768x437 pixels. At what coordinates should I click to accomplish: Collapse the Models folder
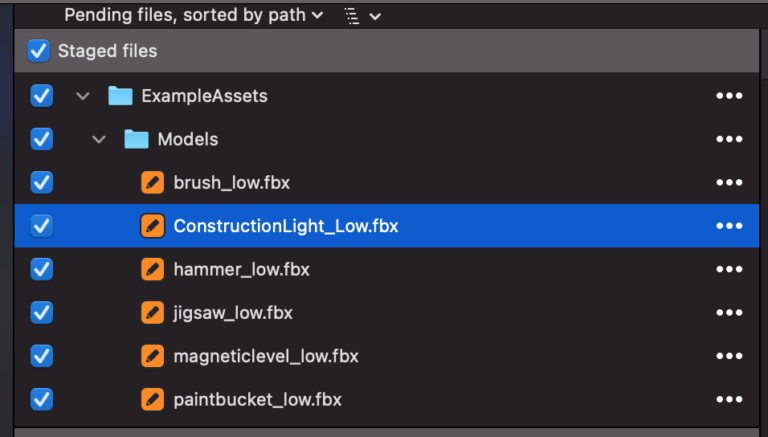click(98, 139)
